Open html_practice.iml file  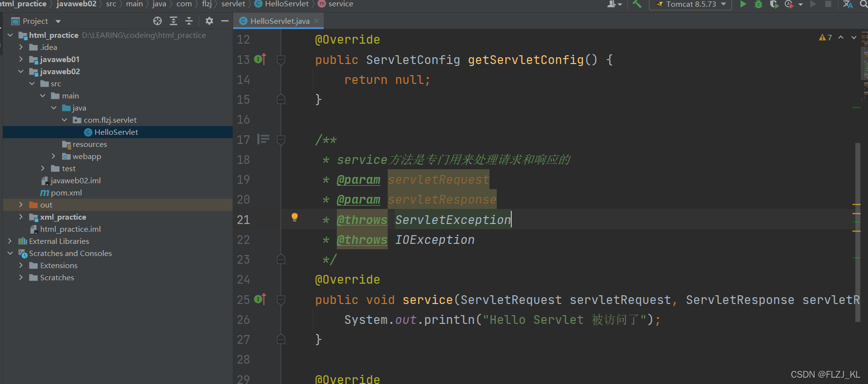117,229
